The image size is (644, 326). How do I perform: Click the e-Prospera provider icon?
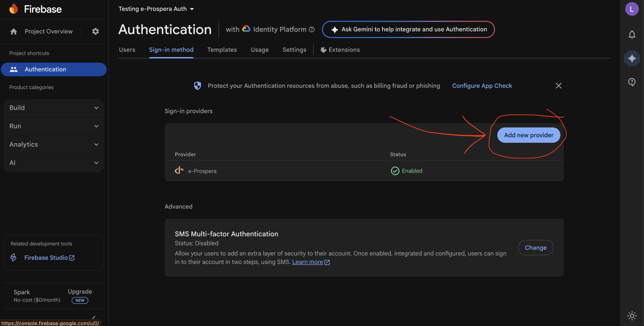pyautogui.click(x=179, y=170)
